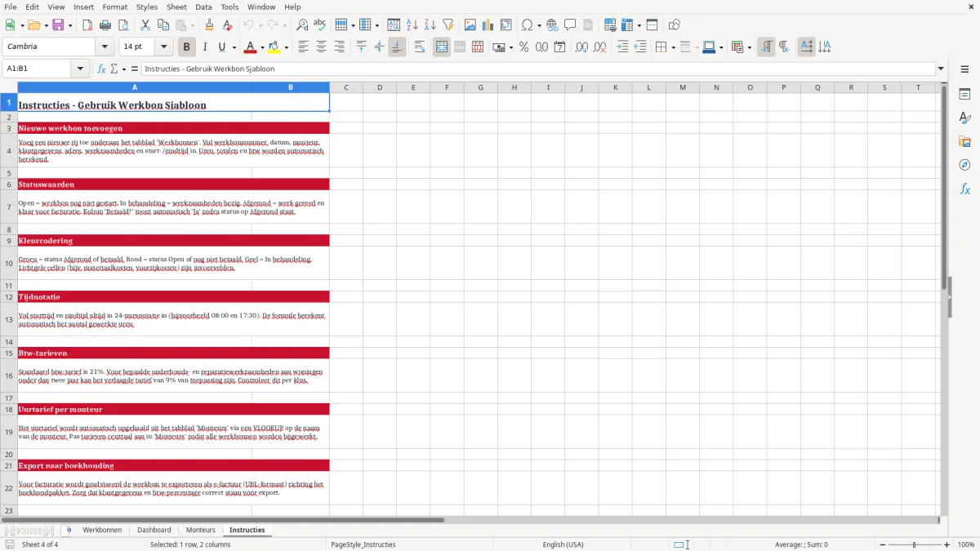Toggle Left-To-Right text direction
980x551 pixels.
(x=766, y=47)
